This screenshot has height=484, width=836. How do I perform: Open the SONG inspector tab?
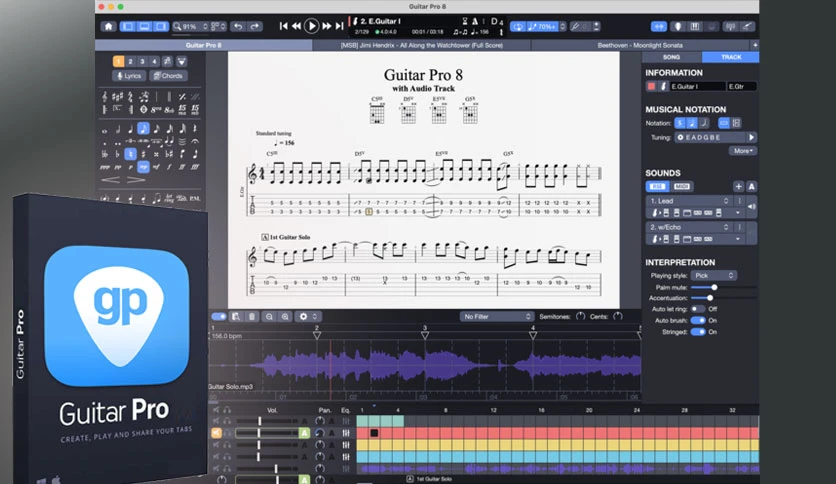[x=671, y=57]
